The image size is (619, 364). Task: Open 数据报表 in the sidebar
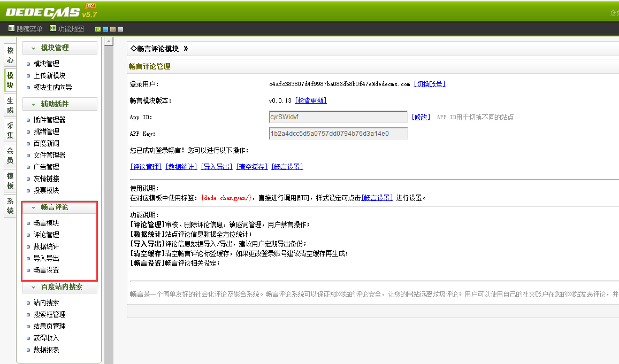[46, 350]
